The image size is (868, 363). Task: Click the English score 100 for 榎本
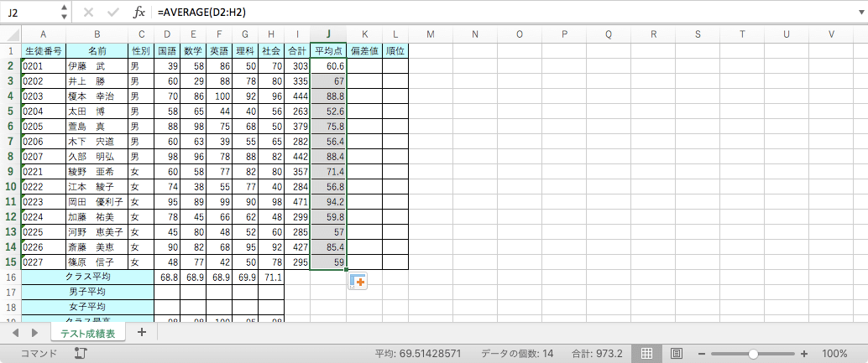tap(219, 96)
